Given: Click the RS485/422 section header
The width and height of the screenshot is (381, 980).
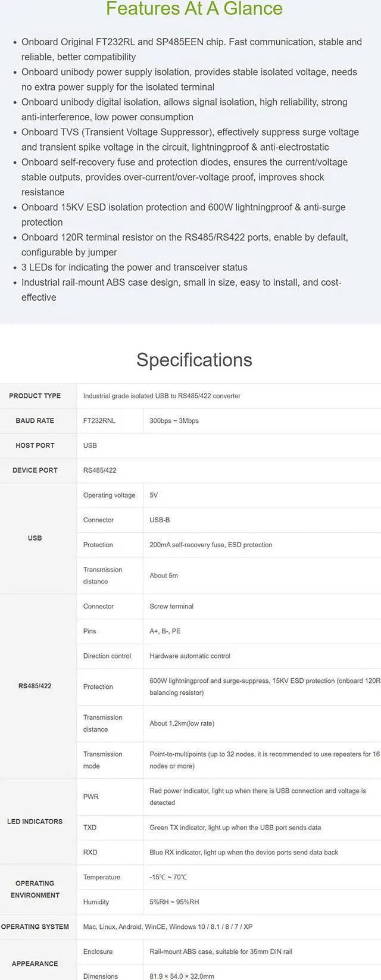Looking at the screenshot, I should (35, 686).
